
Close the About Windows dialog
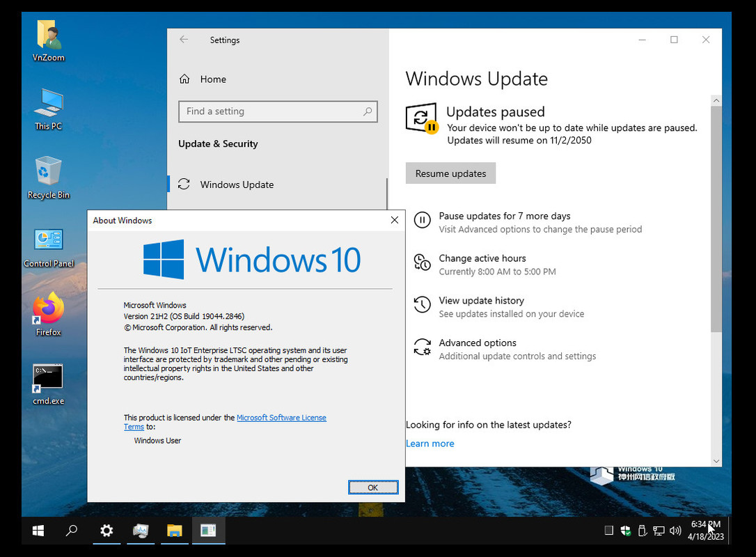[x=395, y=221]
